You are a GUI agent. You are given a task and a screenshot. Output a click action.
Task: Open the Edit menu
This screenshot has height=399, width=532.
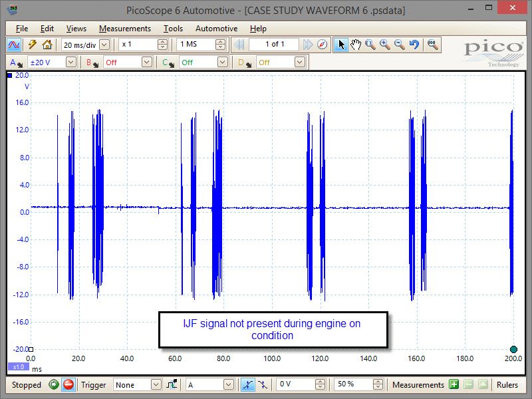47,29
